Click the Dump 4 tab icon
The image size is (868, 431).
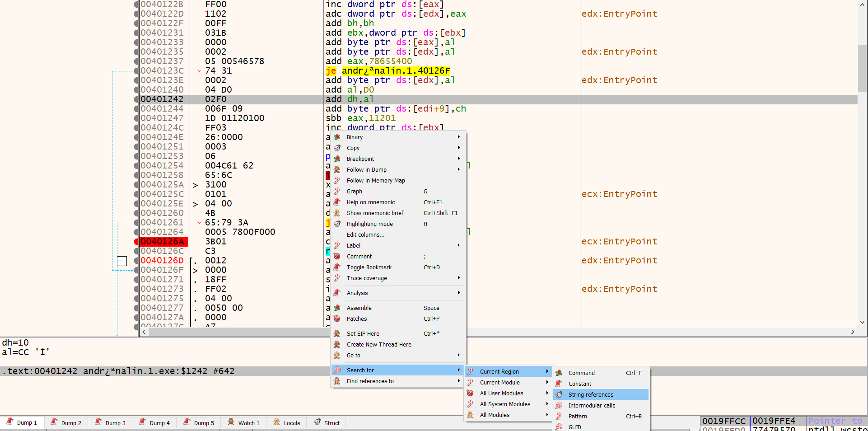(142, 422)
